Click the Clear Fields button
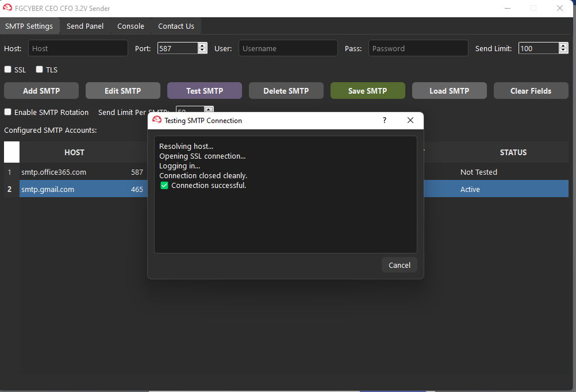This screenshot has width=576, height=392. (531, 91)
